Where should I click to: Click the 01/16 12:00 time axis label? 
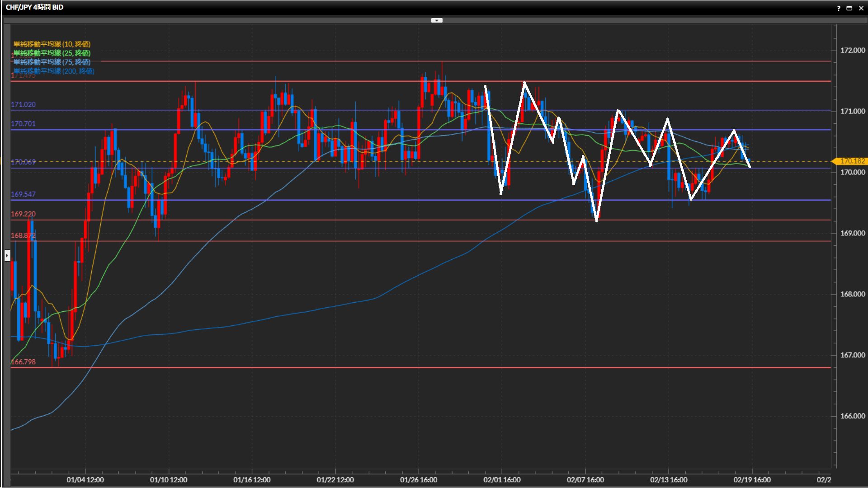252,480
